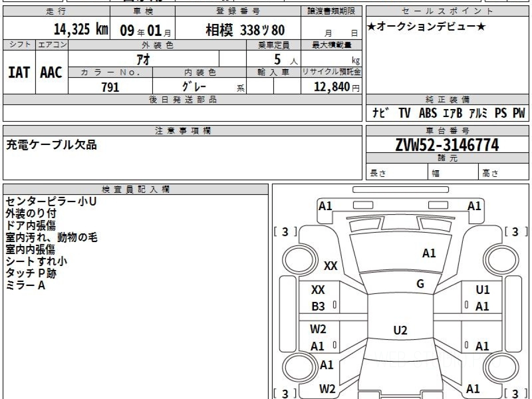Select inspector note センターピラー小U
This screenshot has height=399, width=532.
pyautogui.click(x=51, y=201)
